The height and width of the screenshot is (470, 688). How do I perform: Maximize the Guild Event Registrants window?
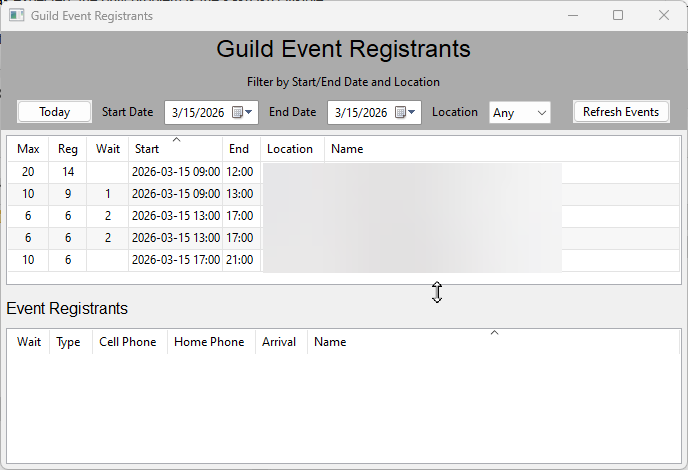pyautogui.click(x=617, y=15)
